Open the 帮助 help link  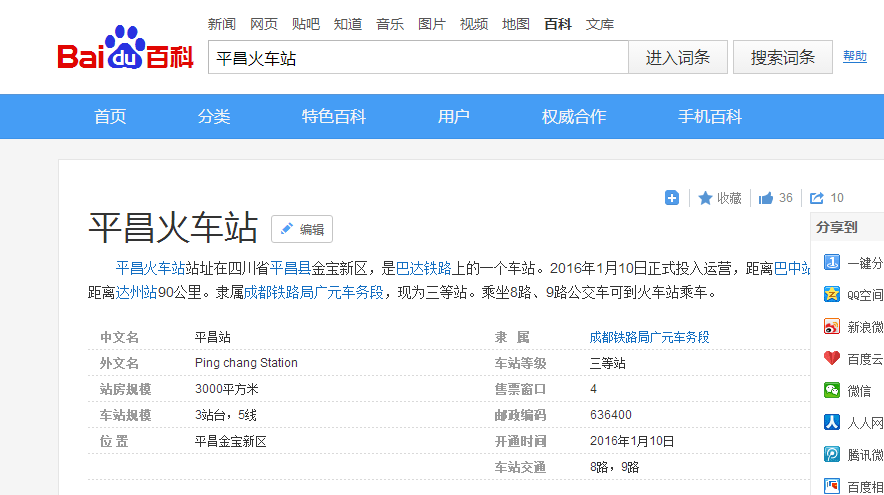[x=855, y=57]
